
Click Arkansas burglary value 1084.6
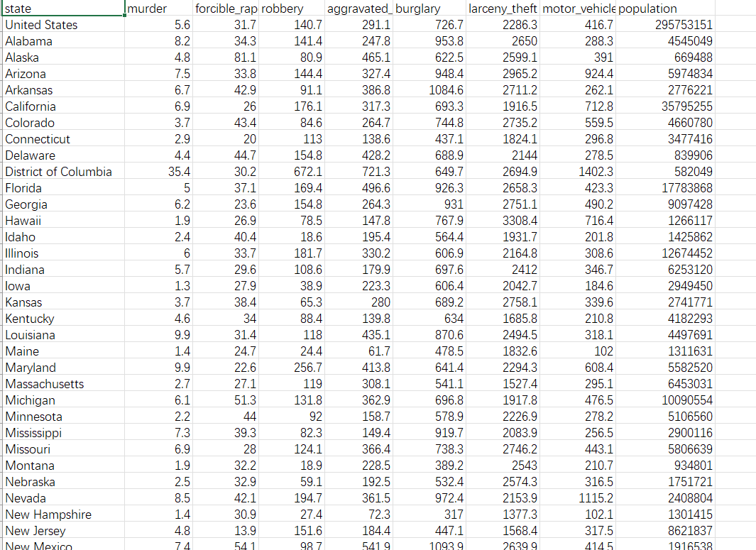[x=429, y=90]
